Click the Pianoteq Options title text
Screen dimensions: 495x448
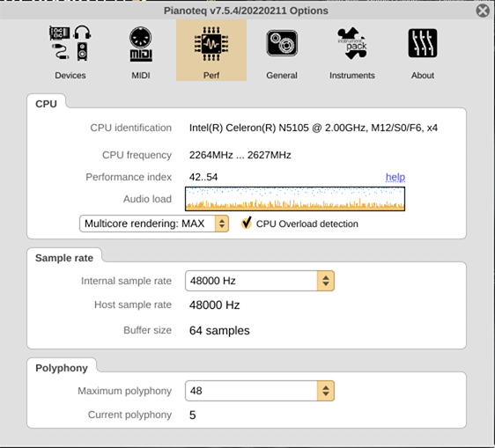(x=246, y=11)
